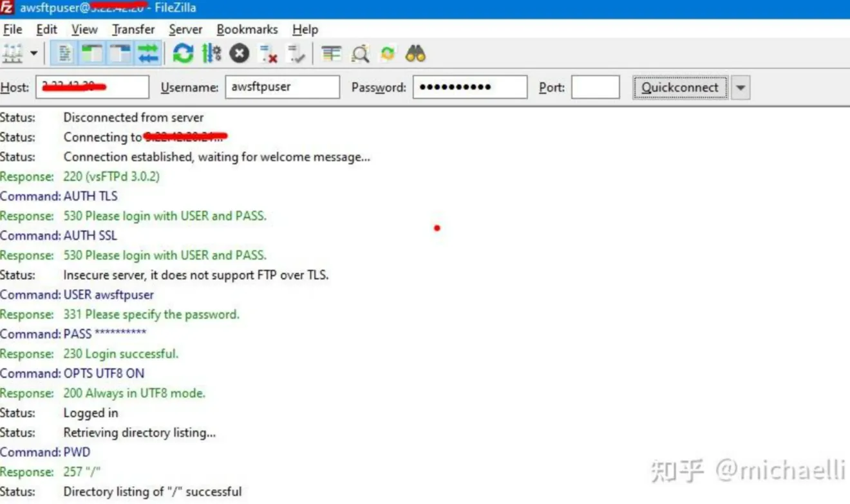Image resolution: width=850 pixels, height=504 pixels.
Task: Toggle synchronized browsing
Action: pos(388,54)
